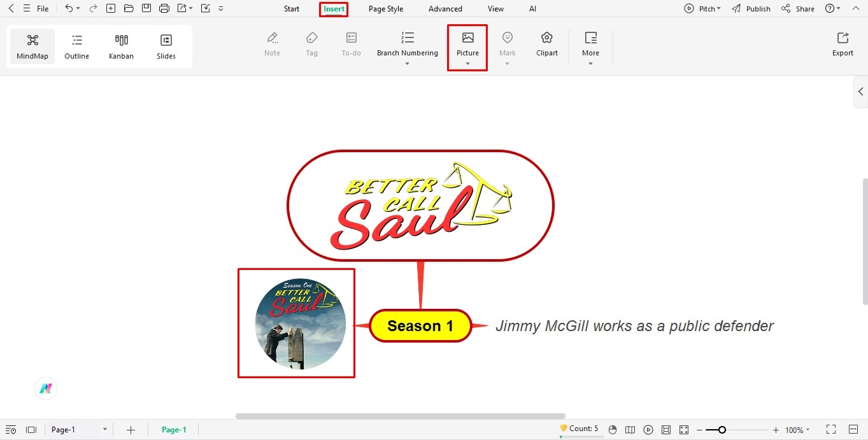This screenshot has height=440, width=868.
Task: Select the Jimmy McGill public defender subtopic
Action: point(634,326)
